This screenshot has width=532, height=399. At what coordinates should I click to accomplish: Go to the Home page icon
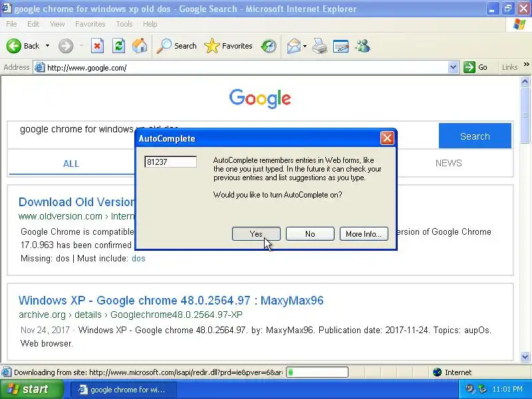coord(140,46)
